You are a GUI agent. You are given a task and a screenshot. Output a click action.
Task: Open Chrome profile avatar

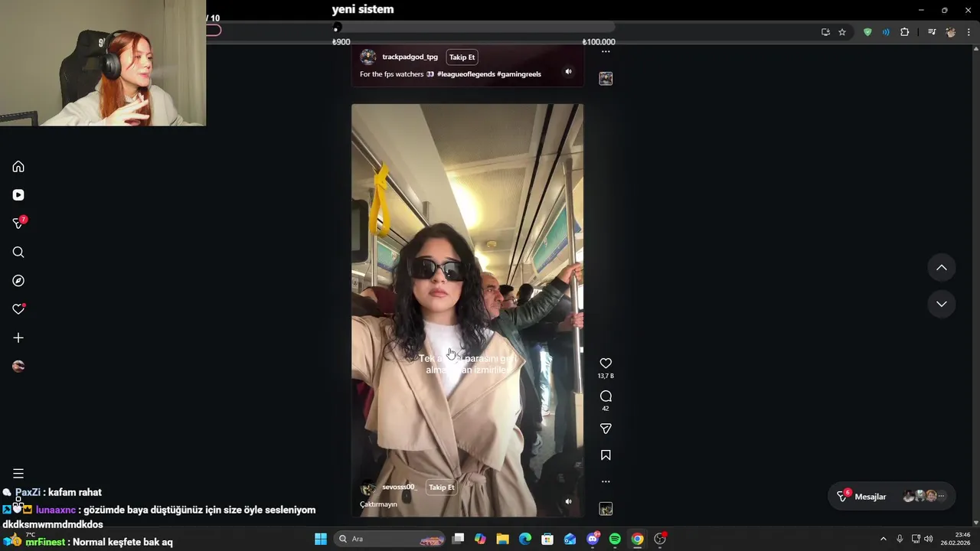coord(950,32)
